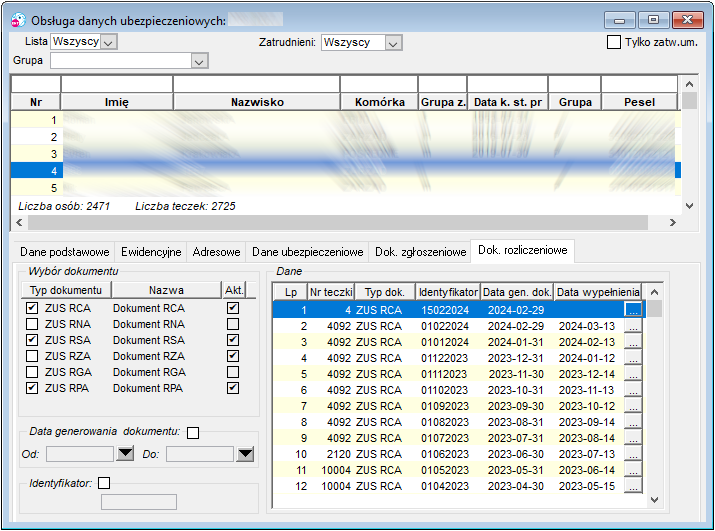
Task: Switch to Dane podstawowe tab
Action: point(65,252)
